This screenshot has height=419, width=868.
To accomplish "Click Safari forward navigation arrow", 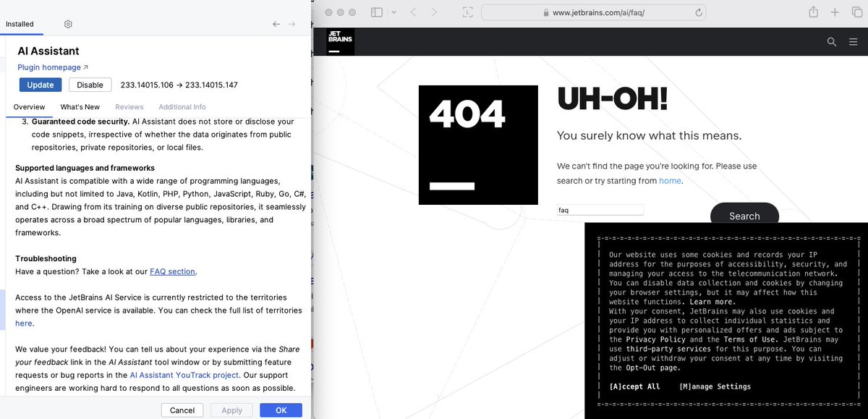I will point(434,12).
